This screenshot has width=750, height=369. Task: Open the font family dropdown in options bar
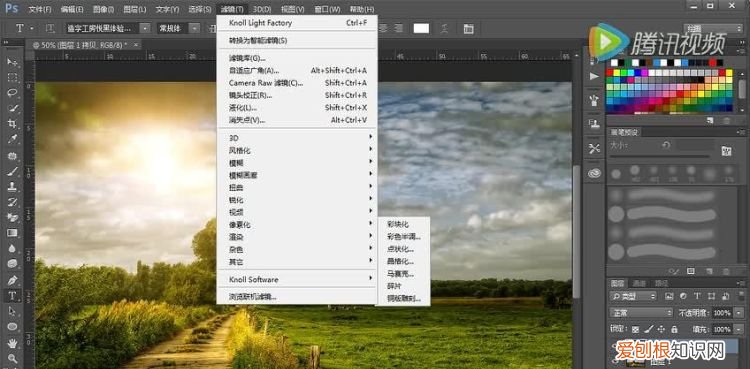tap(108, 28)
